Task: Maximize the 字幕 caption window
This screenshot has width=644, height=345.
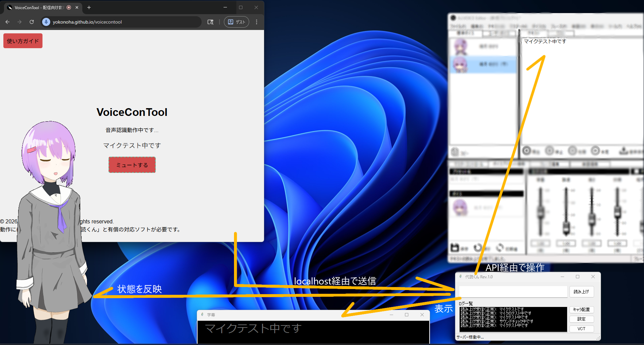Action: 407,315
